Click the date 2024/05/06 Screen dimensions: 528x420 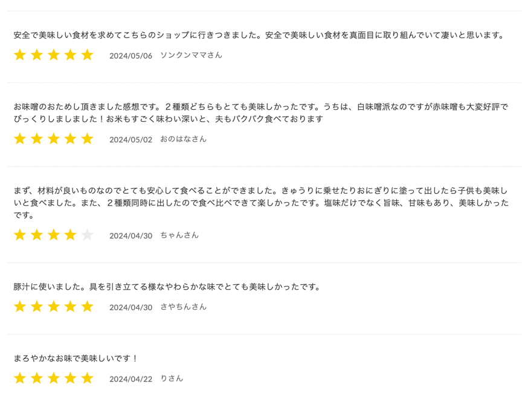pyautogui.click(x=130, y=56)
